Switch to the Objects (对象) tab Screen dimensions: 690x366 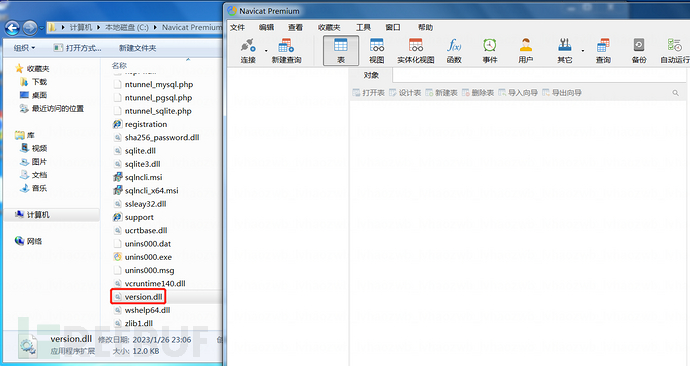pos(371,75)
